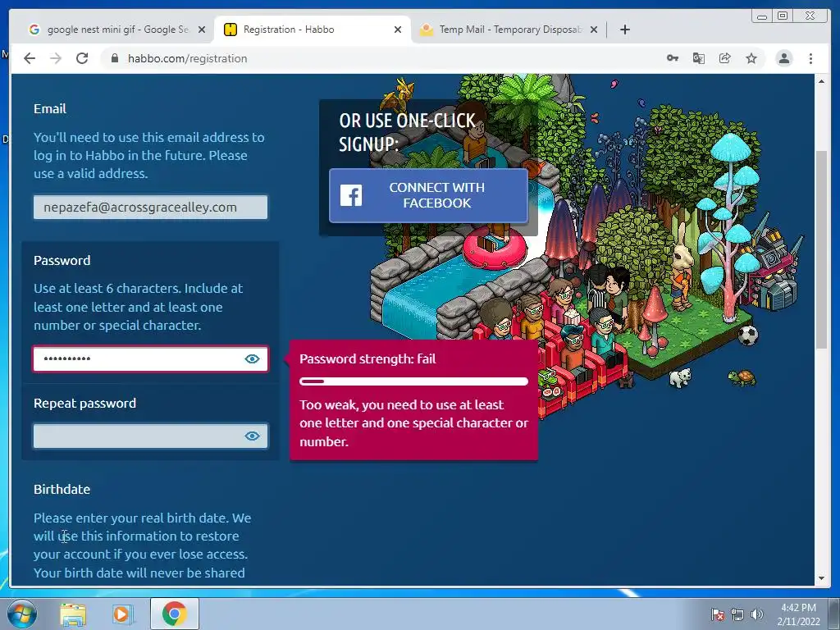Click Connect with Facebook button
Screen dimensions: 840x630
[428, 195]
